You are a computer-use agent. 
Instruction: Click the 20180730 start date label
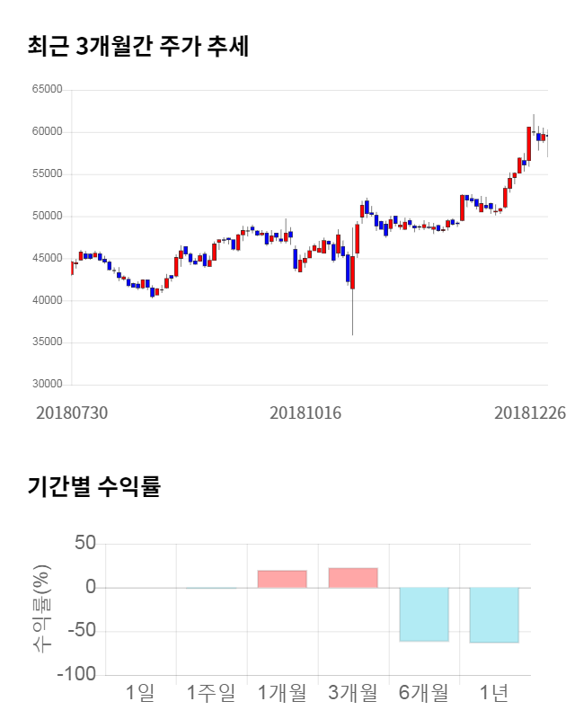tap(72, 413)
